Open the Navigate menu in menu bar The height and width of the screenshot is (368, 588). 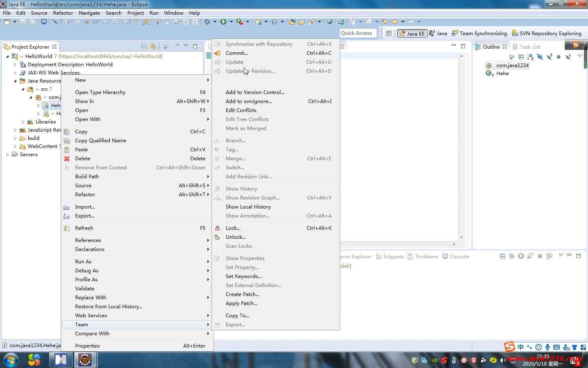[x=89, y=13]
